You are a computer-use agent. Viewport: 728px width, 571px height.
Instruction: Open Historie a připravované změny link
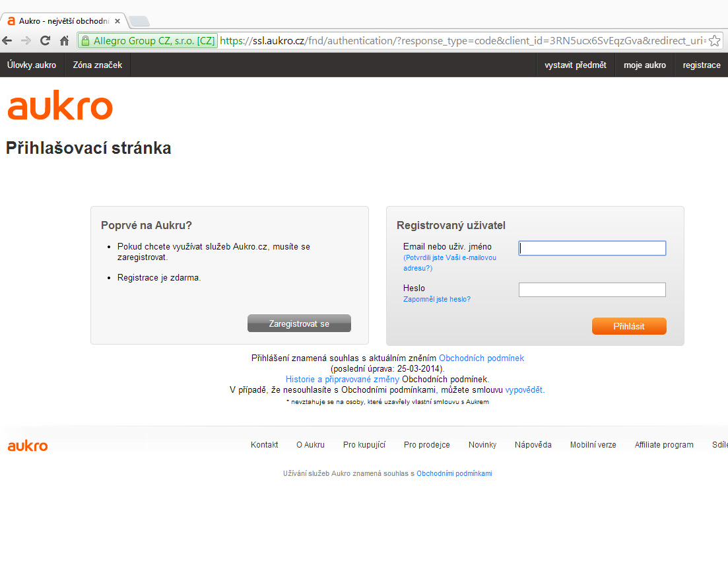point(342,380)
